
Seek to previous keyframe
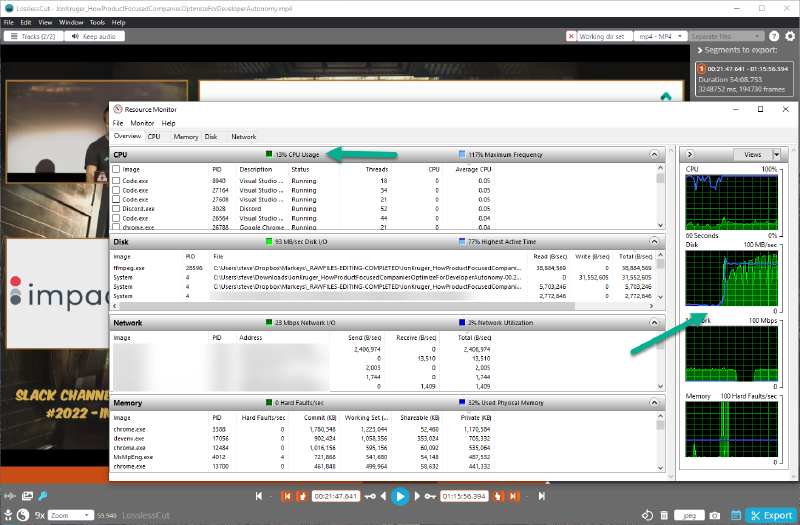(x=371, y=496)
